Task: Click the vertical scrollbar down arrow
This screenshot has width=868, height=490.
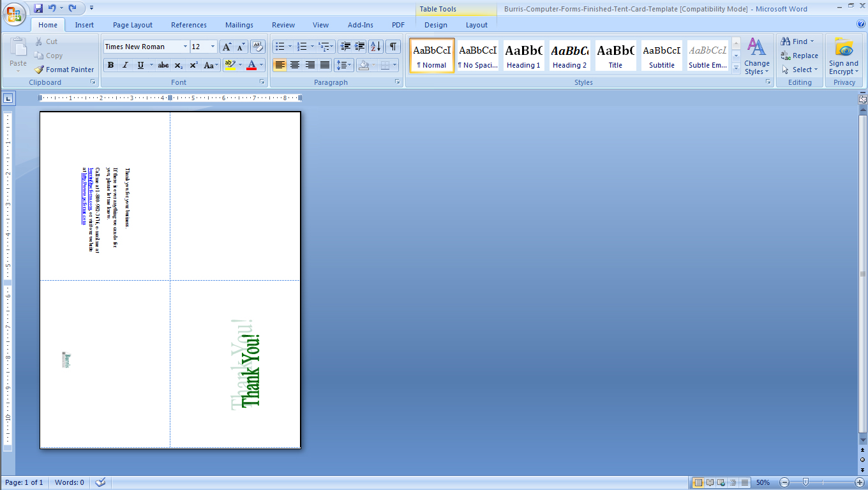Action: [x=863, y=440]
